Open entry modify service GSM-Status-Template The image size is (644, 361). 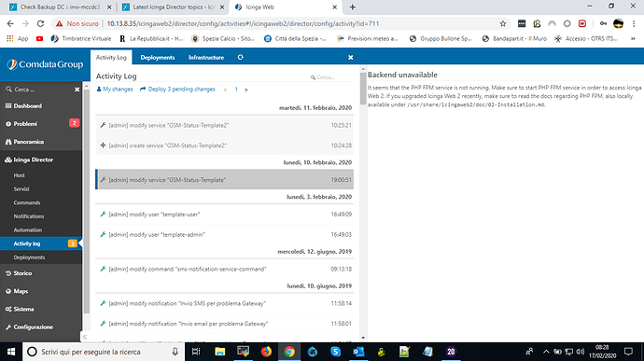(224, 180)
